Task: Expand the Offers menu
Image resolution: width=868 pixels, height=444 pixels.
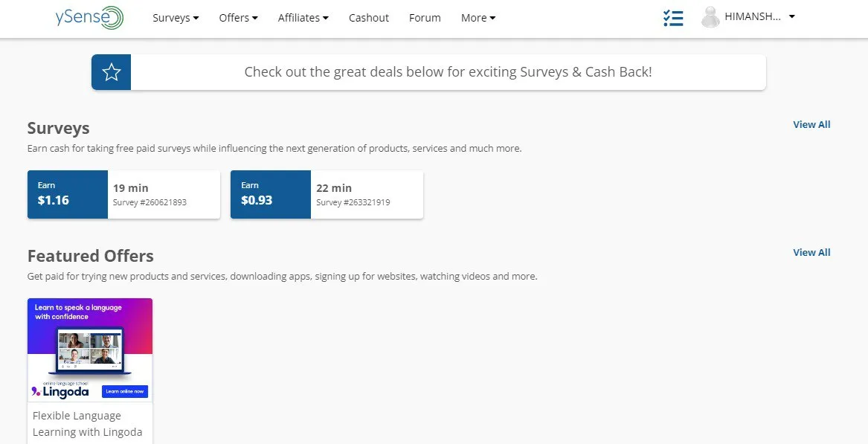Action: [x=238, y=18]
